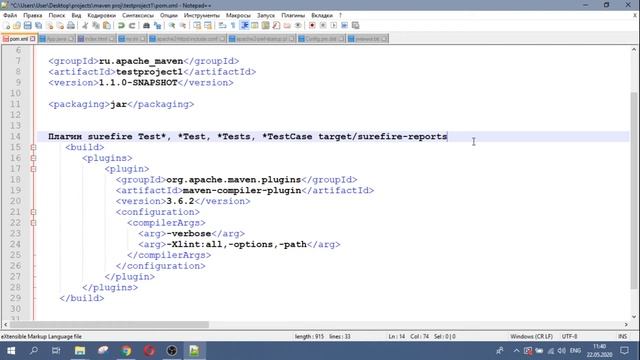Open the Replace toolbar icon
Viewport: 640px width, 360px height.
157,26
